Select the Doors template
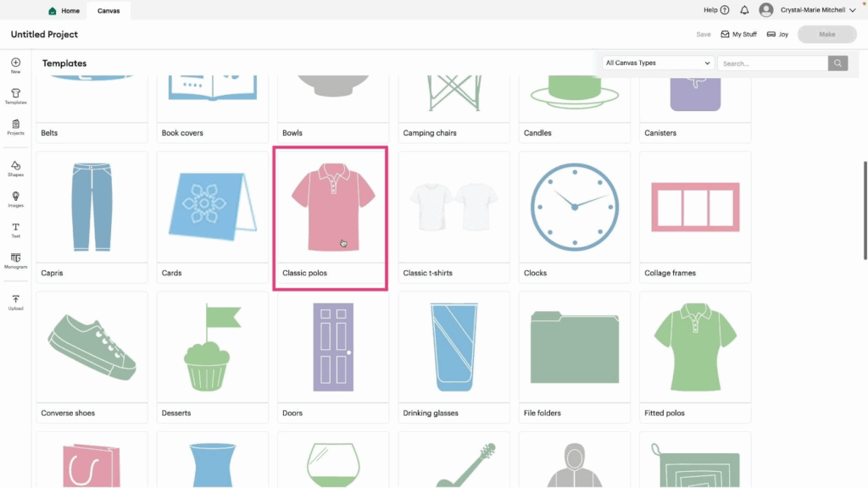868x488 pixels. (x=333, y=358)
